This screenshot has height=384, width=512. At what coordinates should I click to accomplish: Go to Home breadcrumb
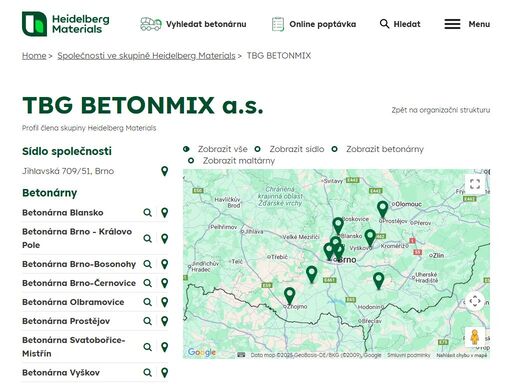(34, 56)
